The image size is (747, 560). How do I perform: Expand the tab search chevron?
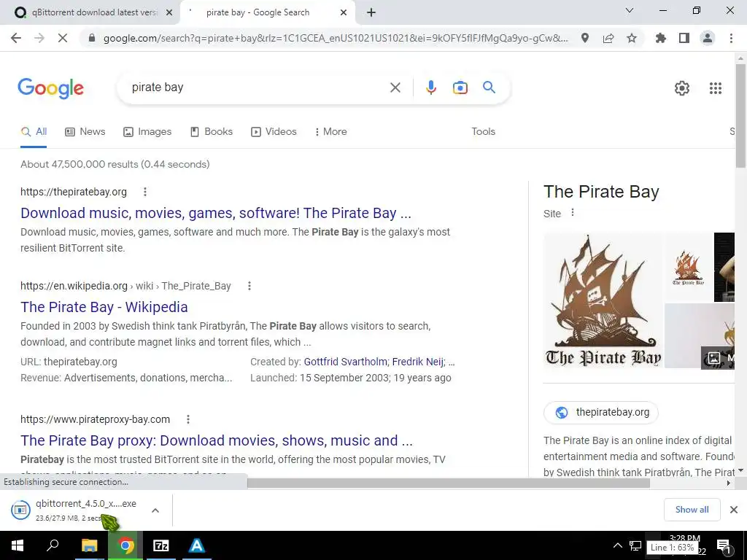tap(630, 10)
